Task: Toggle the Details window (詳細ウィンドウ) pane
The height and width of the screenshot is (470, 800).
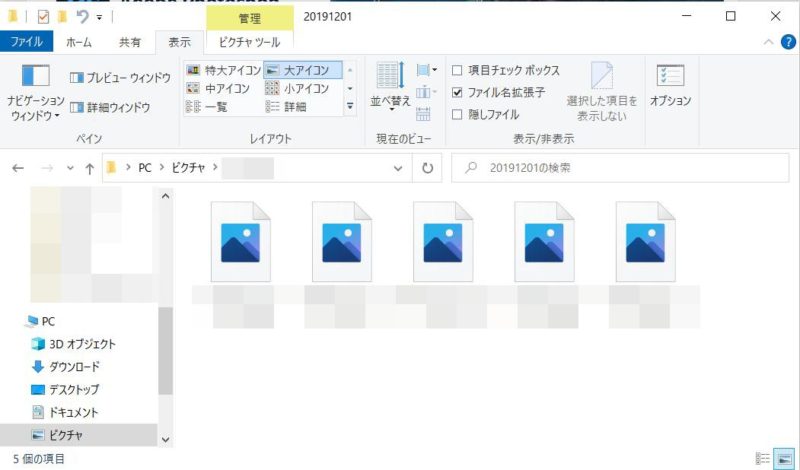Action: (x=110, y=107)
